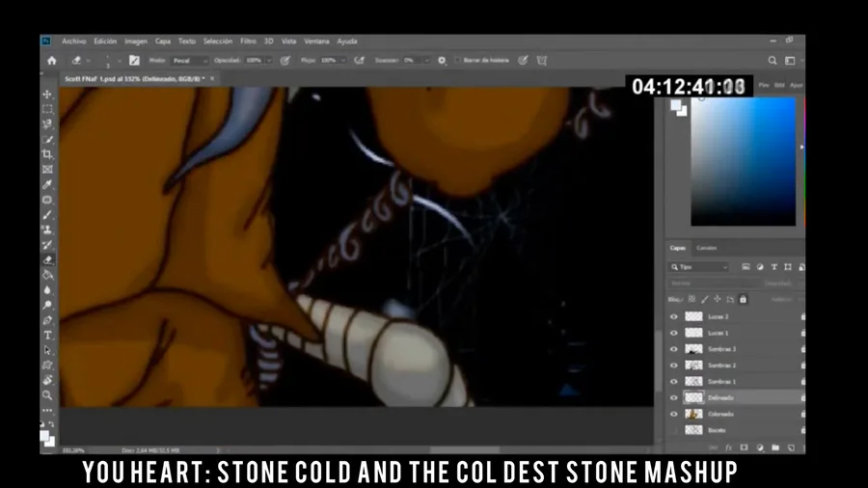Lock transparent pixels button

coord(692,299)
